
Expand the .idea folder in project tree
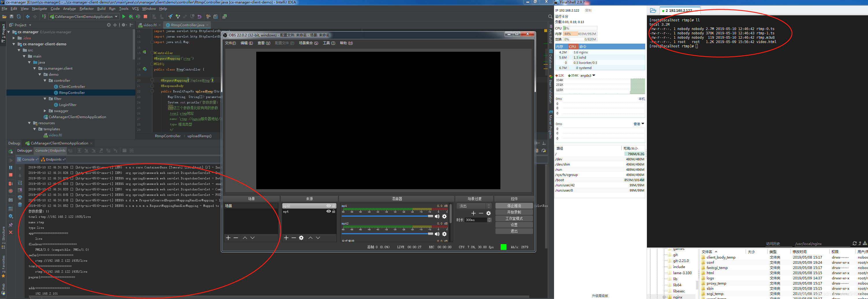[14, 38]
